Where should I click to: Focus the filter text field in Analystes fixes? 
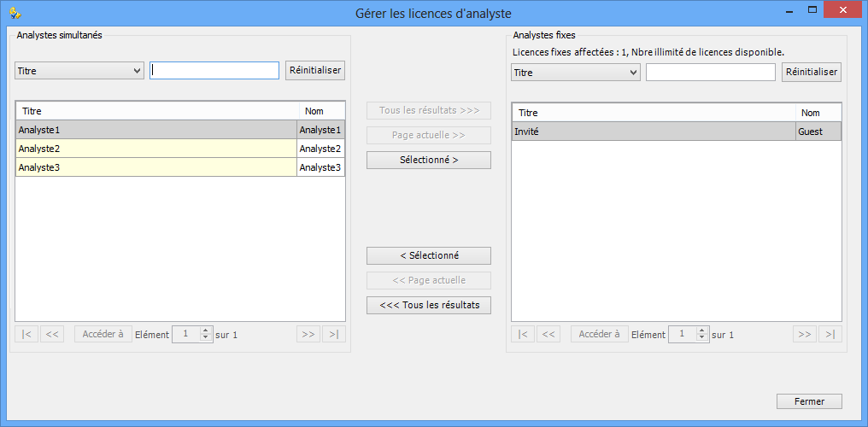pos(711,73)
